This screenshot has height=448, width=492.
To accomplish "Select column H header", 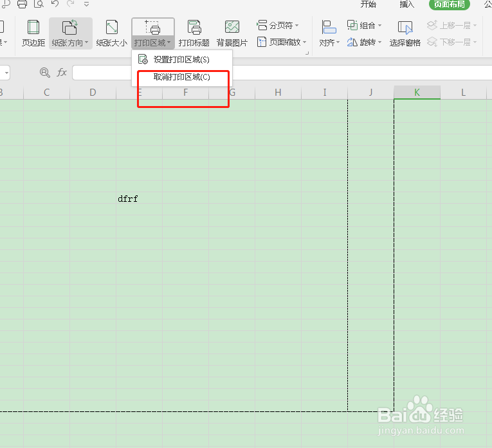I will 278,93.
